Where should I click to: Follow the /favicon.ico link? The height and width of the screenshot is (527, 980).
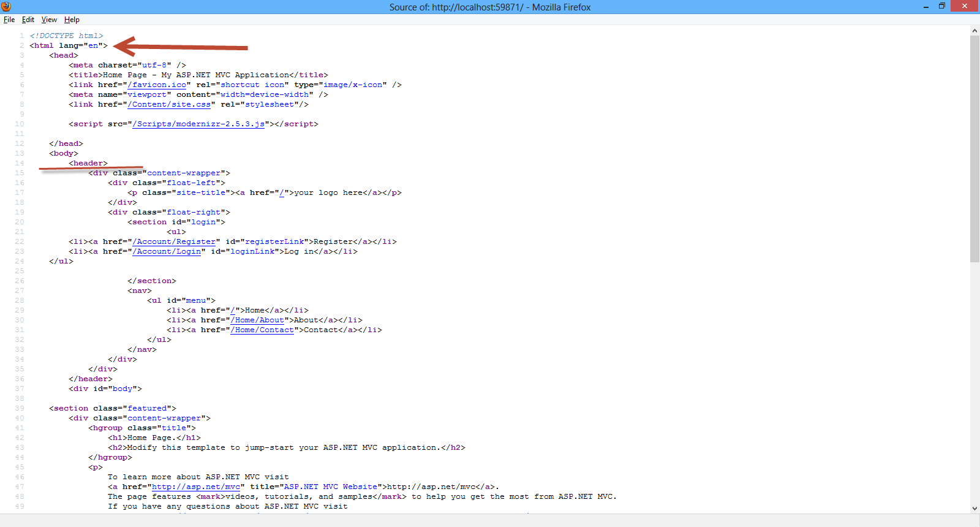pyautogui.click(x=157, y=85)
